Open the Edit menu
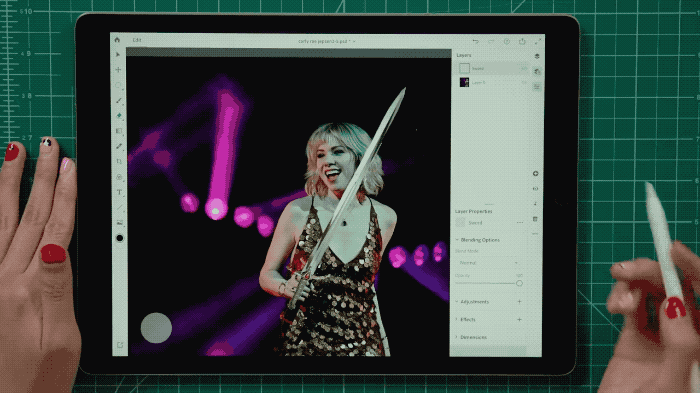This screenshot has width=700, height=393. (137, 40)
